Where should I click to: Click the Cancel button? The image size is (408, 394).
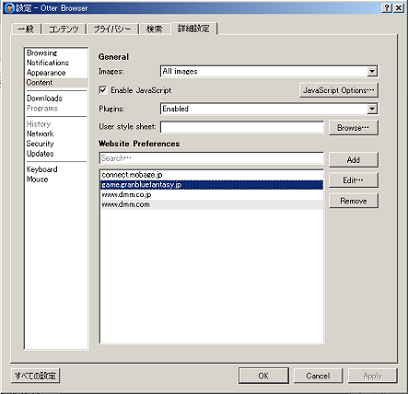[x=318, y=376]
